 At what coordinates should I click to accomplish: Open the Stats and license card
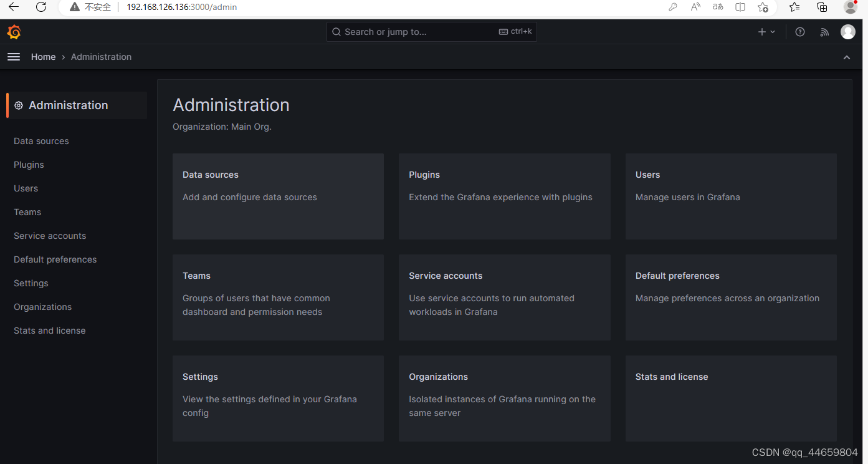point(731,399)
